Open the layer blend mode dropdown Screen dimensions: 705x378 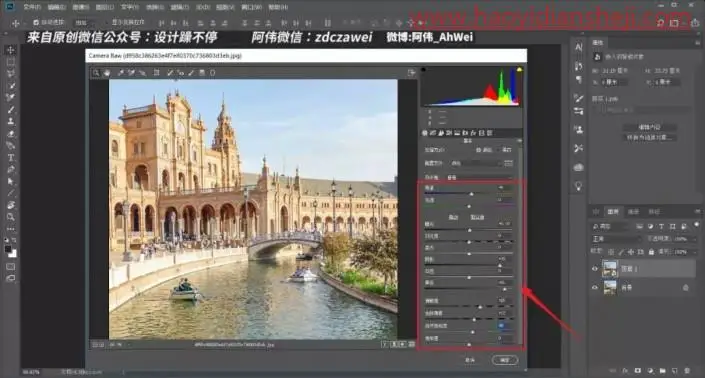pos(617,239)
